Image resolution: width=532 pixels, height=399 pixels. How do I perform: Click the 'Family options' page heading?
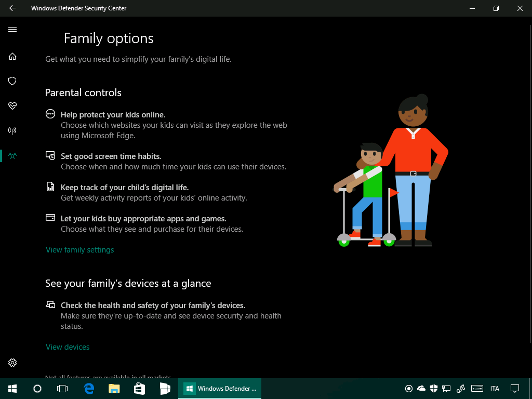(x=109, y=38)
